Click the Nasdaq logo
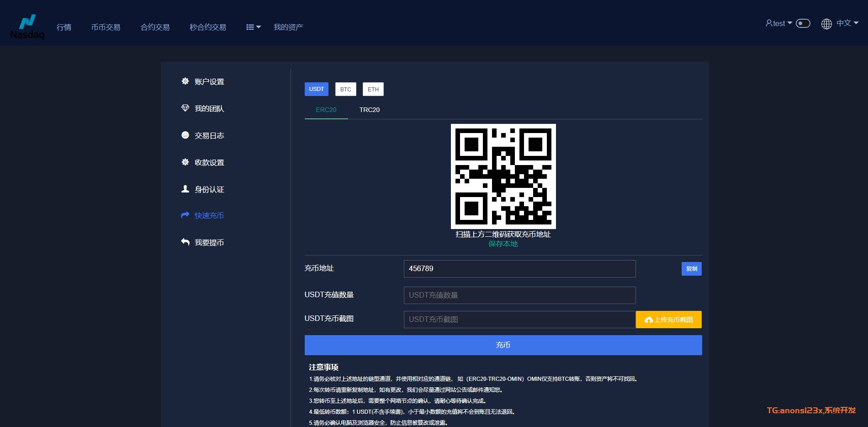Viewport: 868px width, 427px height. click(x=27, y=27)
